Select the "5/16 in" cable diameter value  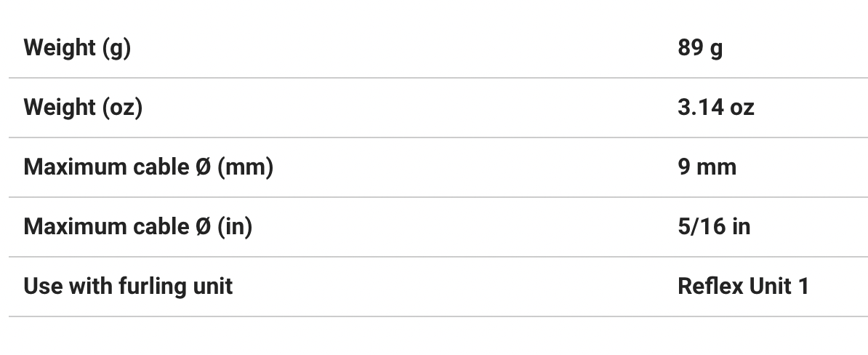point(713,227)
